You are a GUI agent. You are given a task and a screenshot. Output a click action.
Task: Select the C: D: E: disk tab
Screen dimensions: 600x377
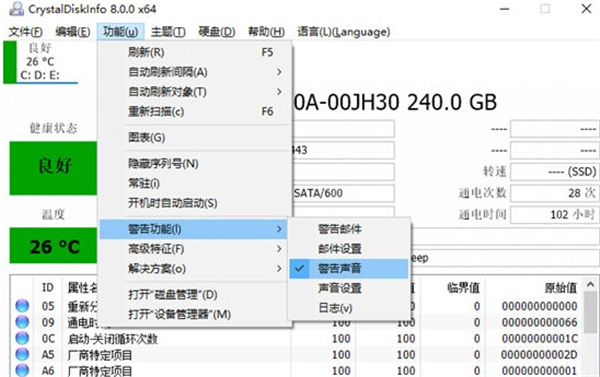coord(40,62)
